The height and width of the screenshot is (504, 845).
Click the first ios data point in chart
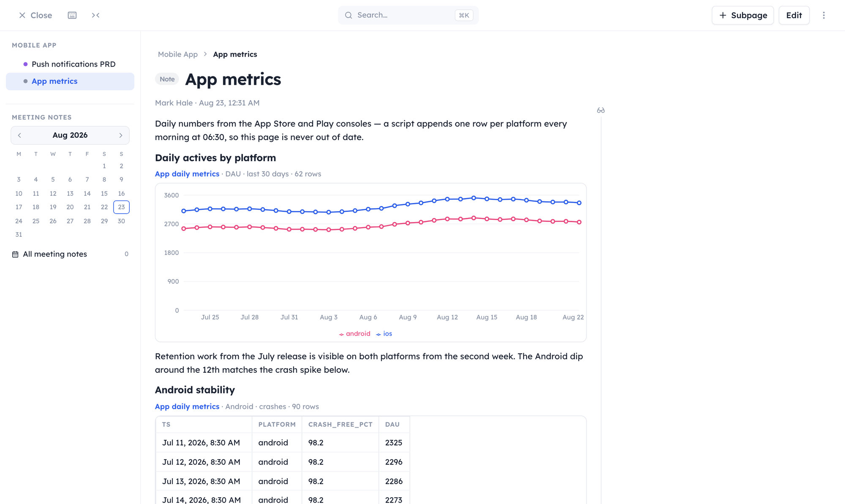point(184,211)
